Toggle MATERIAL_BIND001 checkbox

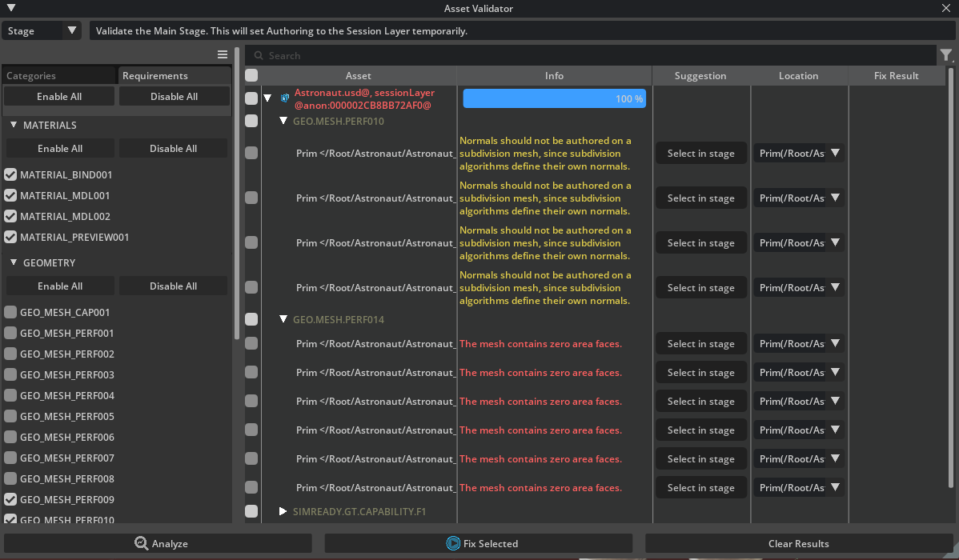click(x=10, y=174)
